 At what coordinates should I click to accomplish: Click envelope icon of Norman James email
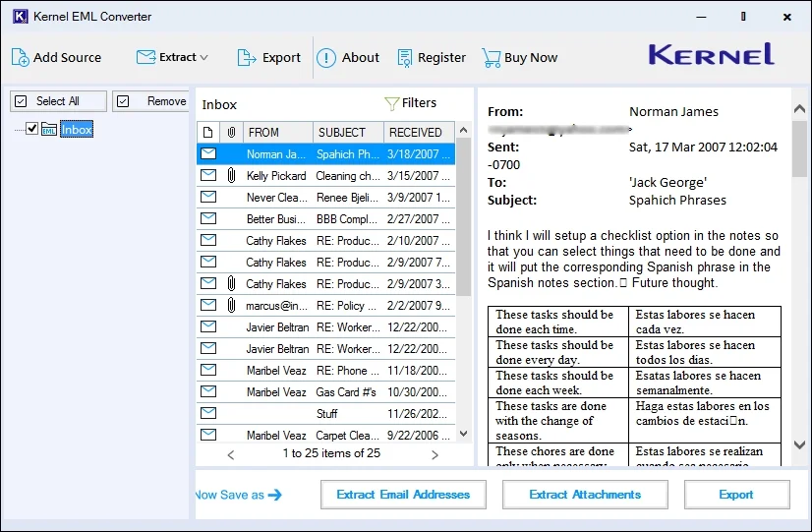[x=208, y=153]
